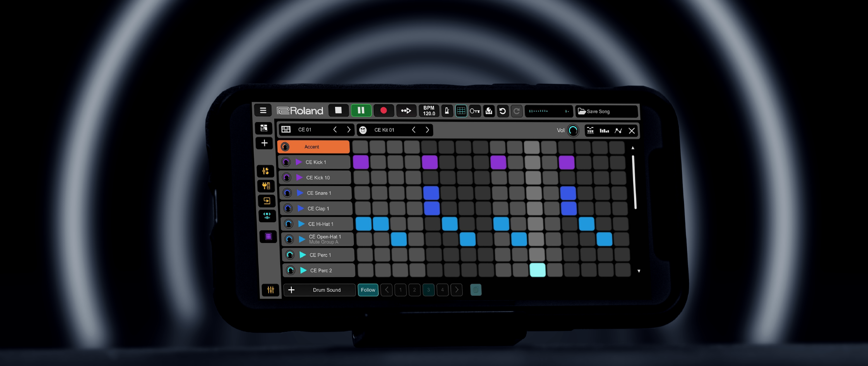Open the orange import arrow icon
Screen dimensions: 868x366
pyautogui.click(x=266, y=201)
